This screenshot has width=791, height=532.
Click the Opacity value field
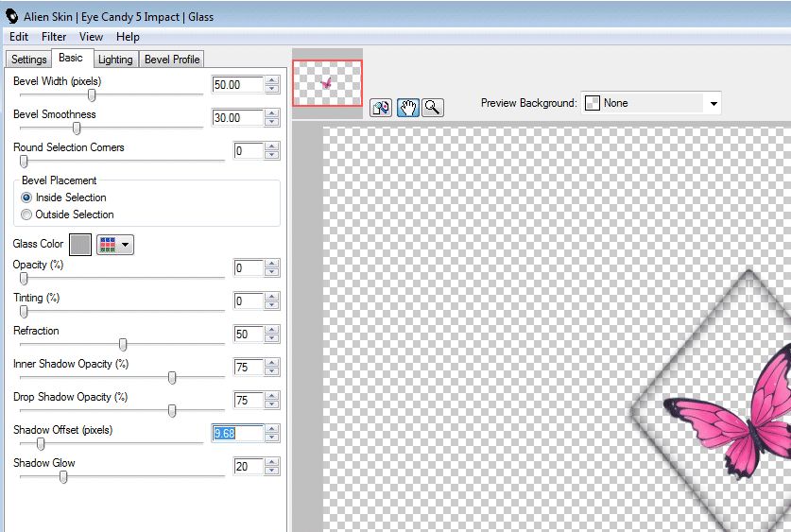249,267
